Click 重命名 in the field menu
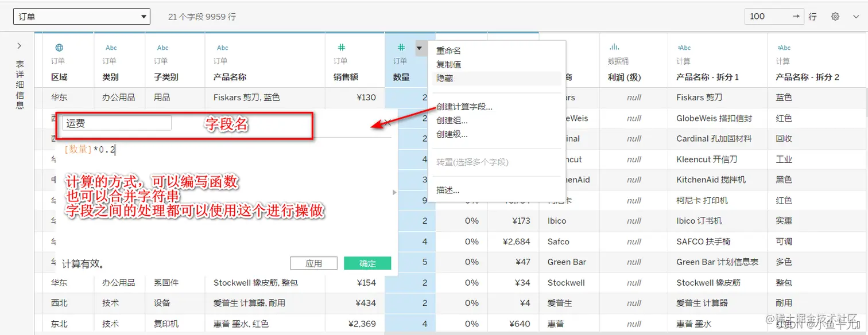Screen dimensions: 868x335 (448, 50)
